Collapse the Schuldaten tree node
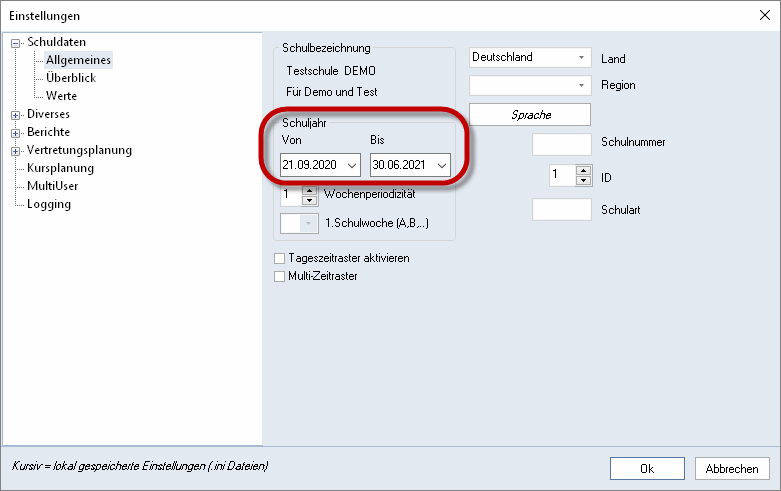Screen dimensions: 781x491 pos(15,43)
